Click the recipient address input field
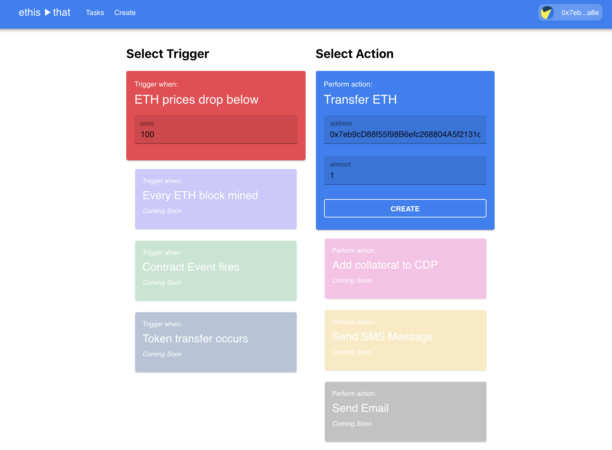The image size is (612, 450). (x=405, y=133)
